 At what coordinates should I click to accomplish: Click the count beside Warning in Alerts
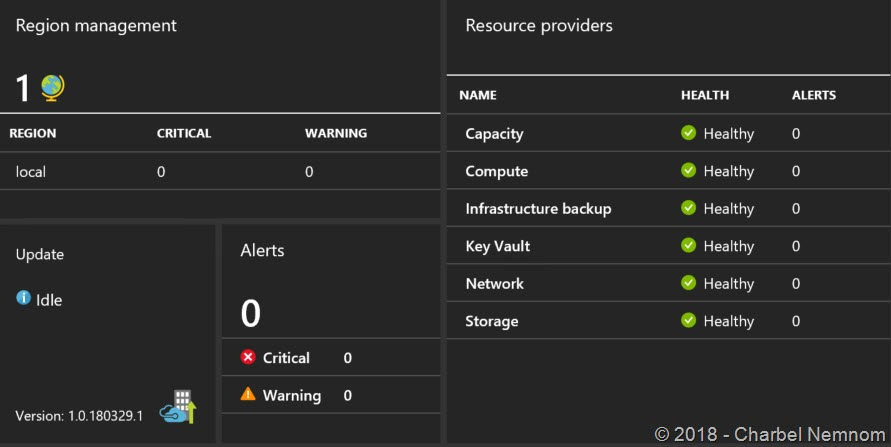[x=347, y=395]
